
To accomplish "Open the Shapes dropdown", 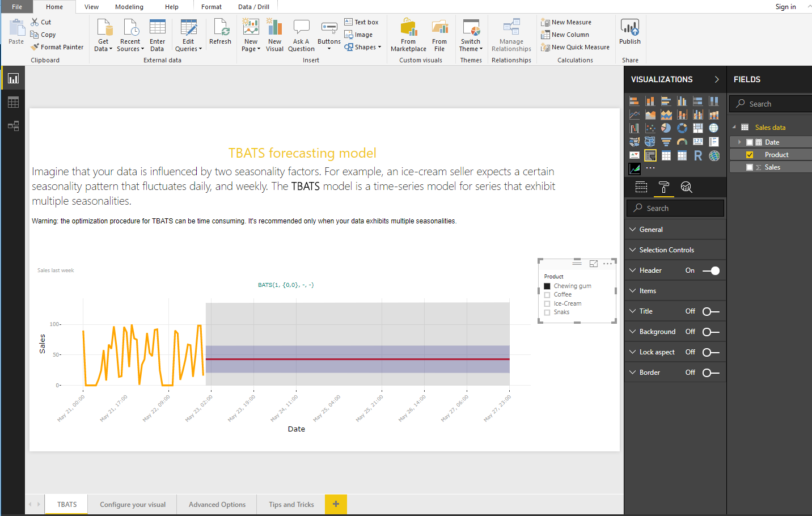I will point(363,47).
